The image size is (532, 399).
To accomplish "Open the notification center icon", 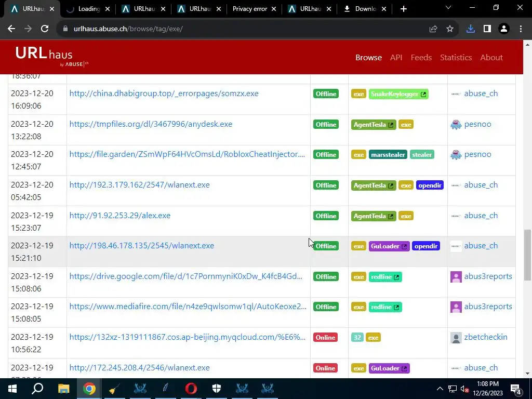I will [515, 389].
